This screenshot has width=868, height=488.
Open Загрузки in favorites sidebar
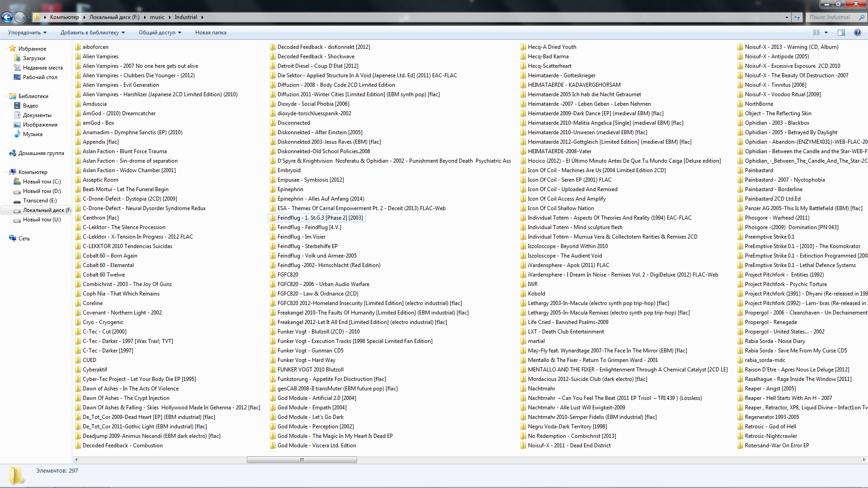coord(34,58)
